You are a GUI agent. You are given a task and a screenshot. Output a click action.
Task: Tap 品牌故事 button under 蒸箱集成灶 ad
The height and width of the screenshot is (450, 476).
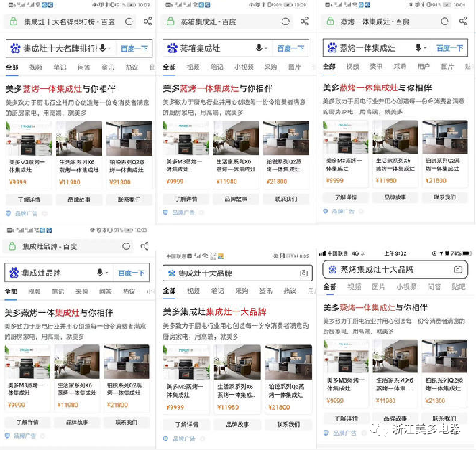click(x=236, y=199)
